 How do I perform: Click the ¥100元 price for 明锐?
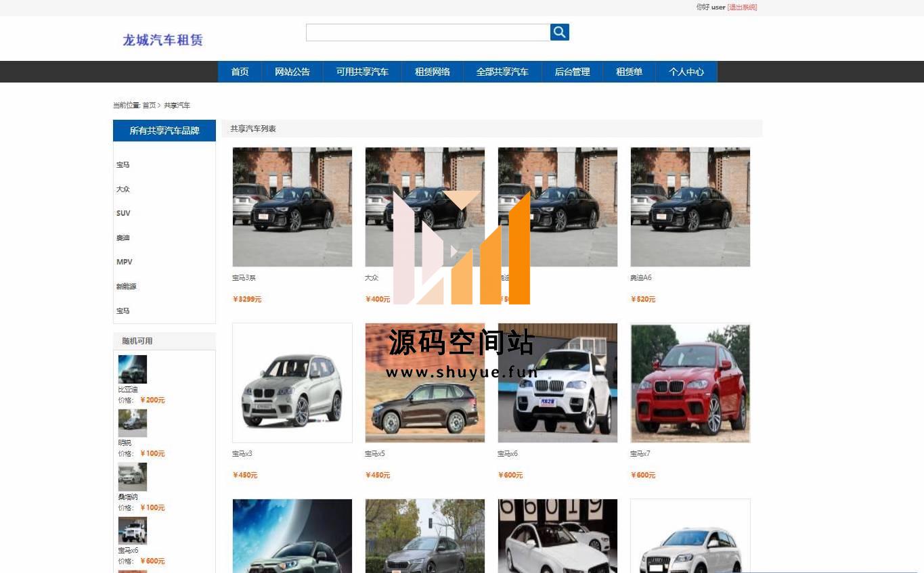(x=152, y=453)
